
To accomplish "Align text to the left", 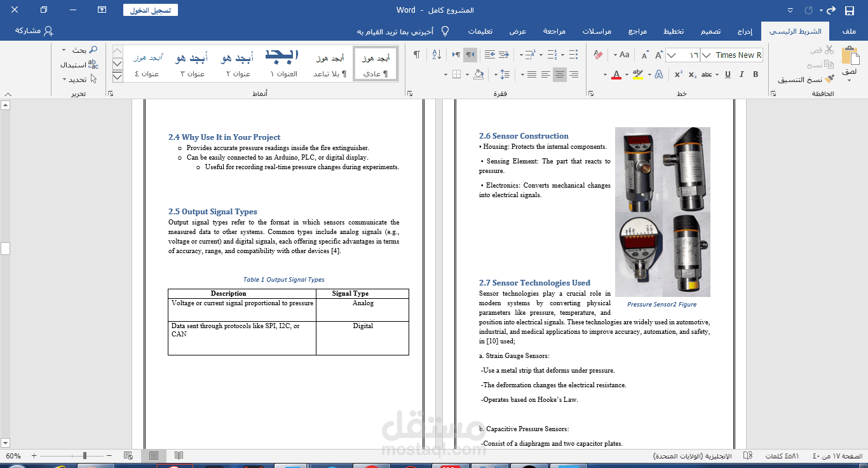I will 546,74.
